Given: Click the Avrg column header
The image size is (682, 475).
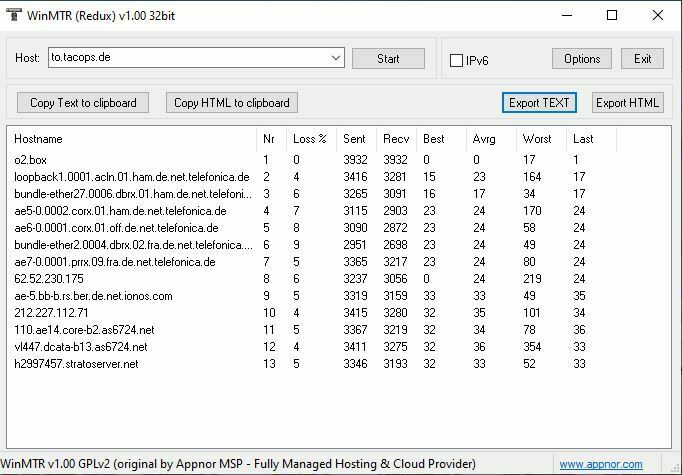Looking at the screenshot, I should point(491,139).
